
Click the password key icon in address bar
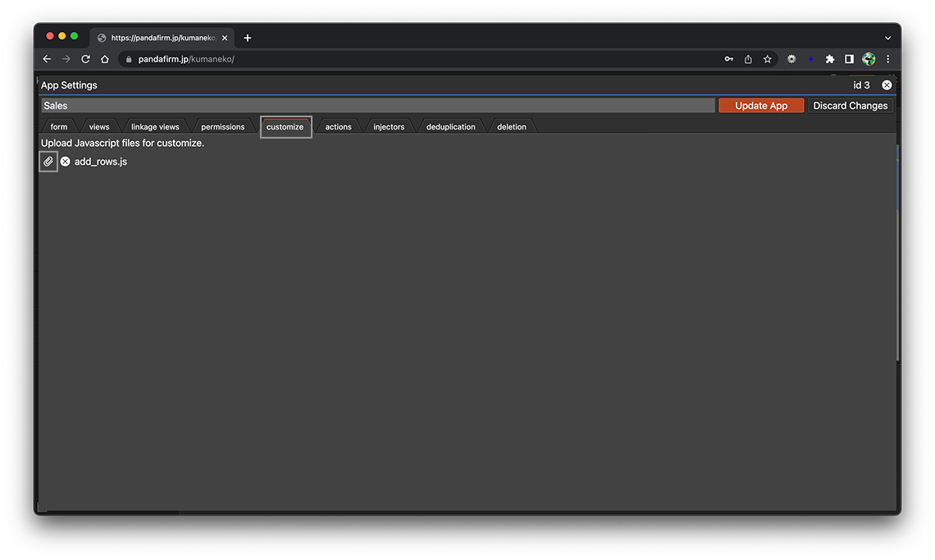(x=728, y=59)
